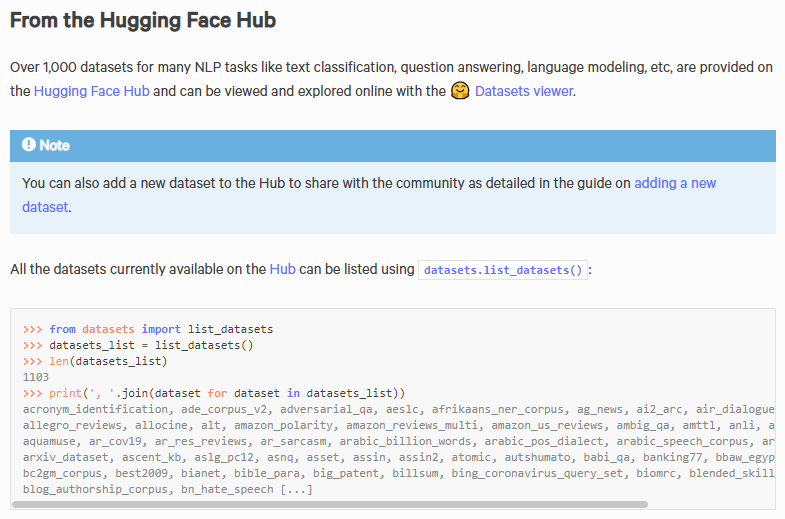Click 'list_datasets' in the import line

click(x=230, y=329)
